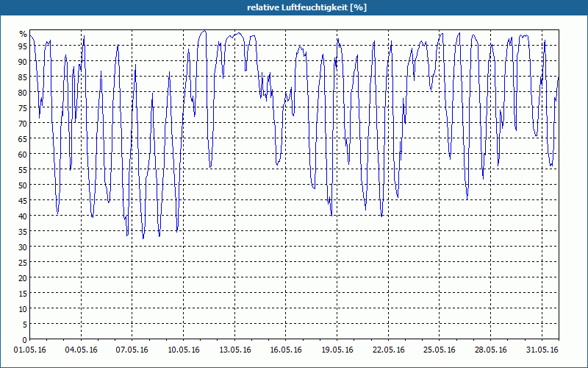Click the y-axis value 90

click(23, 61)
